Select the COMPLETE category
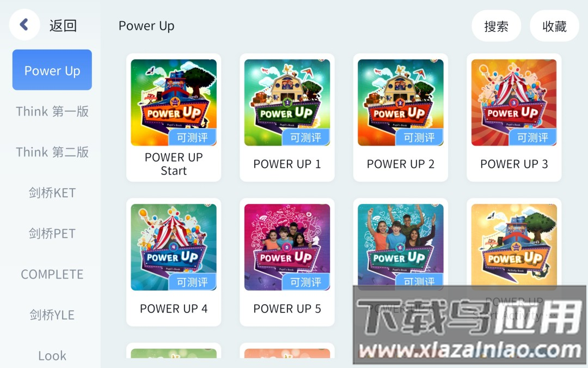The image size is (588, 368). 52,274
